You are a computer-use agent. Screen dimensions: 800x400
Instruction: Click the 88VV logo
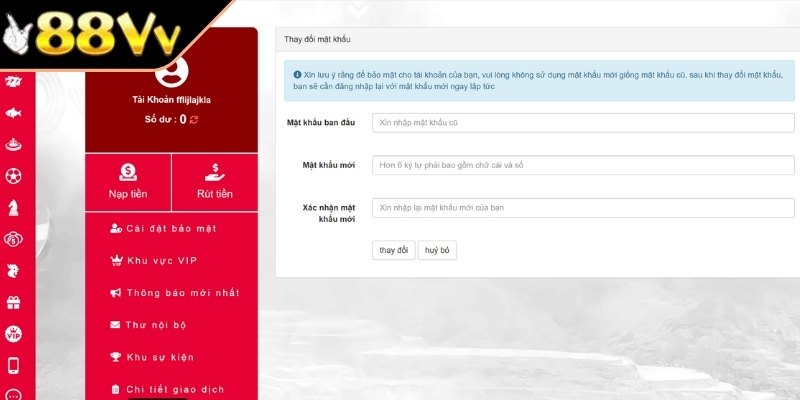click(x=92, y=33)
